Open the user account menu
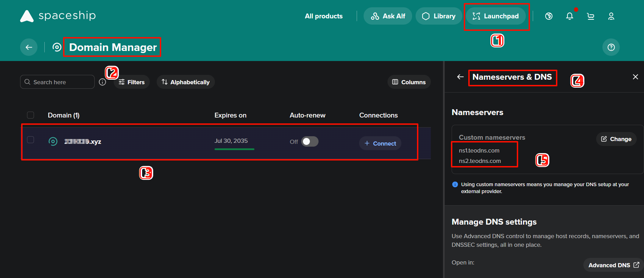This screenshot has height=278, width=644. click(611, 16)
